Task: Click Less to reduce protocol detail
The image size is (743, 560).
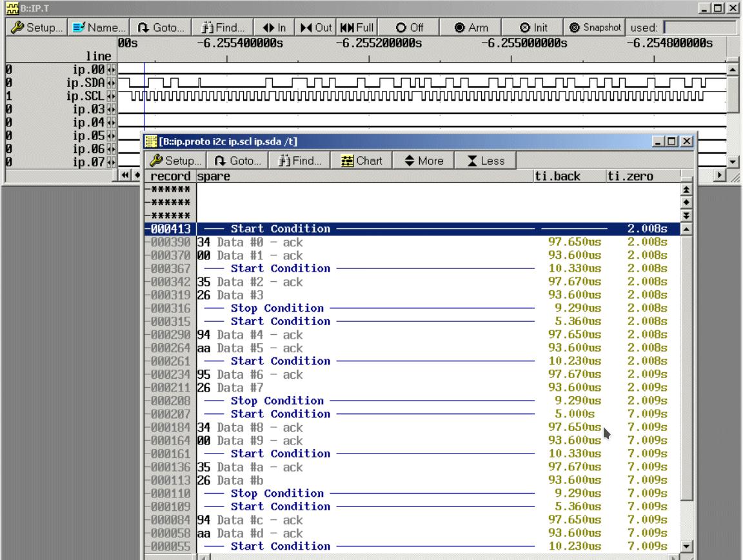Action: [x=485, y=161]
